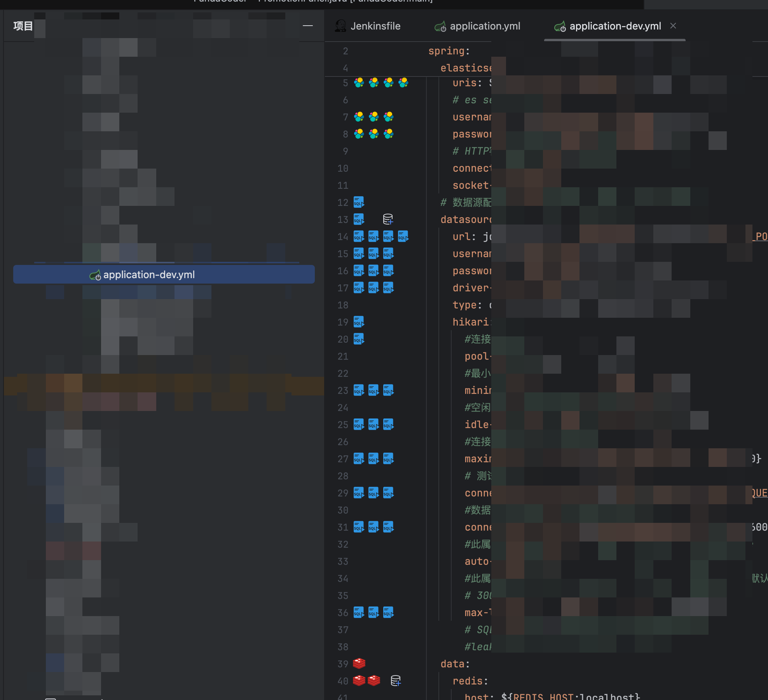The image size is (768, 700).
Task: Hide the project tool window panel
Action: 308,26
